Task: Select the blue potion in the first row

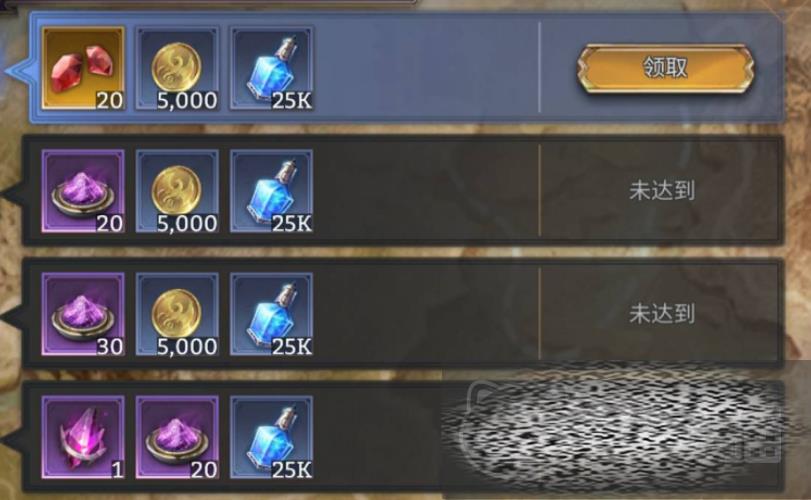Action: (x=272, y=68)
